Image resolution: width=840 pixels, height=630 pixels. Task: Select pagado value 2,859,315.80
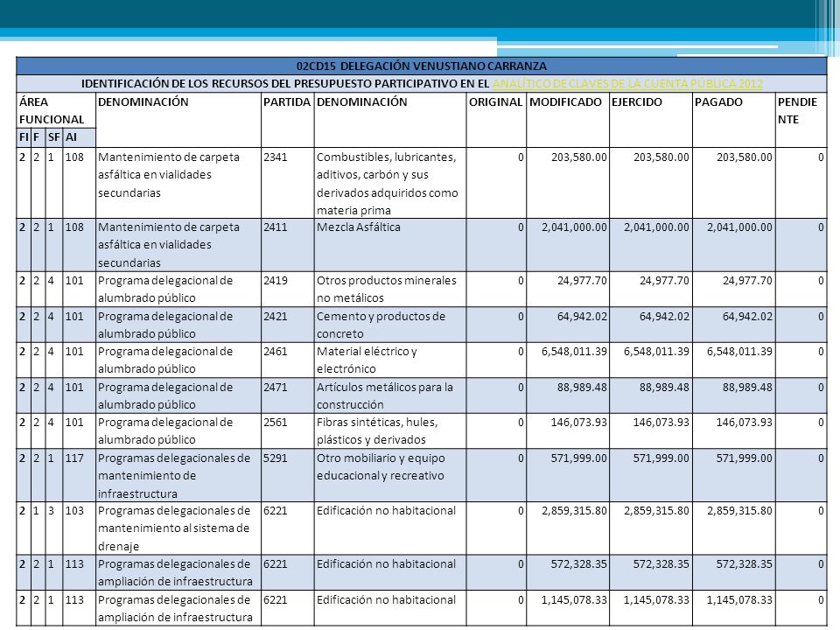[x=739, y=510]
